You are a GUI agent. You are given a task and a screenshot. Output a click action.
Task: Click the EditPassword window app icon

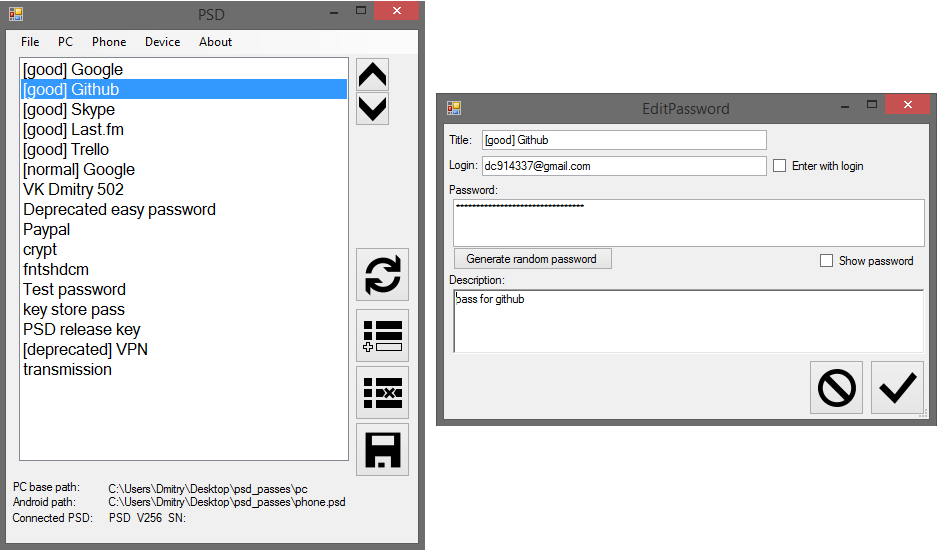pyautogui.click(x=454, y=108)
